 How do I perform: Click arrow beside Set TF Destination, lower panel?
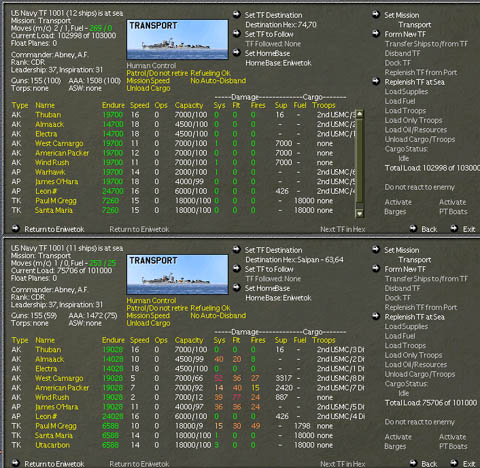[236, 249]
